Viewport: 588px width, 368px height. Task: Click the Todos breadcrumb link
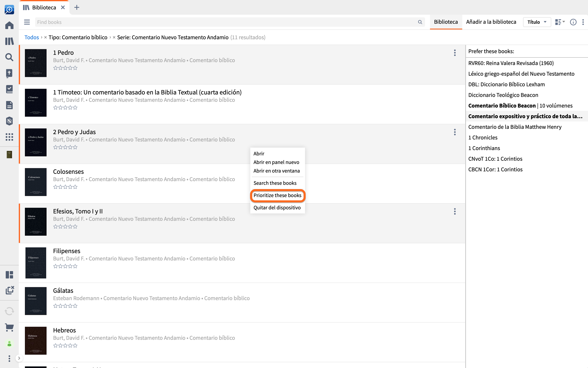pos(32,37)
